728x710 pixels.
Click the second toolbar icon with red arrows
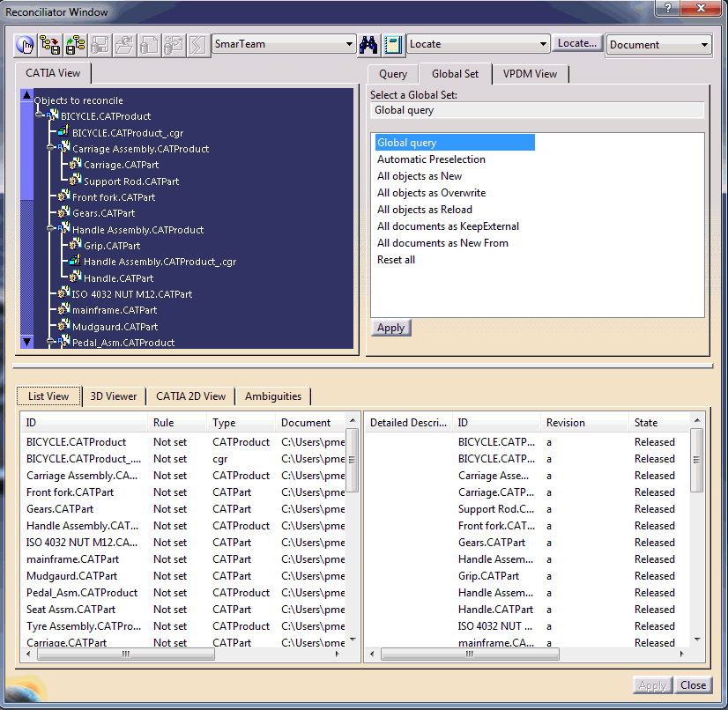51,44
